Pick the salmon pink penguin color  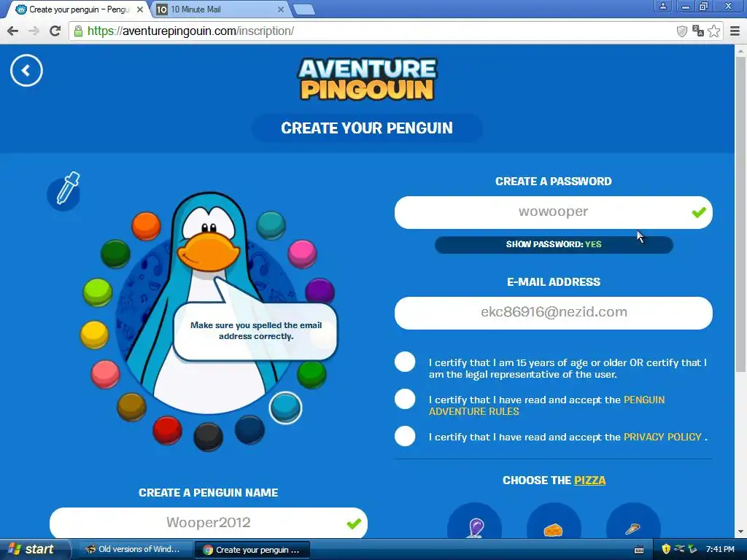[105, 374]
